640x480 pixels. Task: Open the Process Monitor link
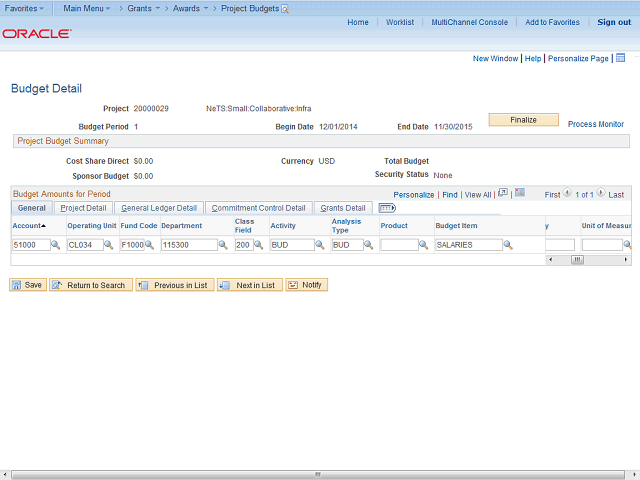(x=596, y=124)
